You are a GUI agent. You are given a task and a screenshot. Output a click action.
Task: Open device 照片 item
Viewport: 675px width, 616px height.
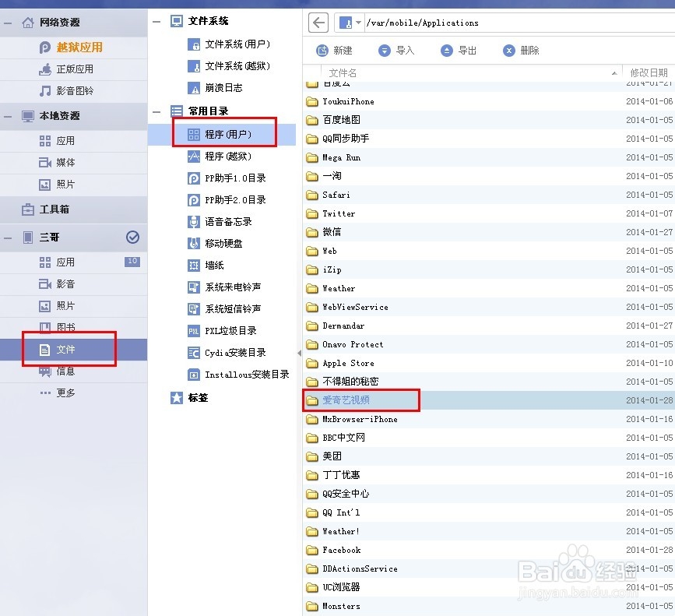coord(73,306)
